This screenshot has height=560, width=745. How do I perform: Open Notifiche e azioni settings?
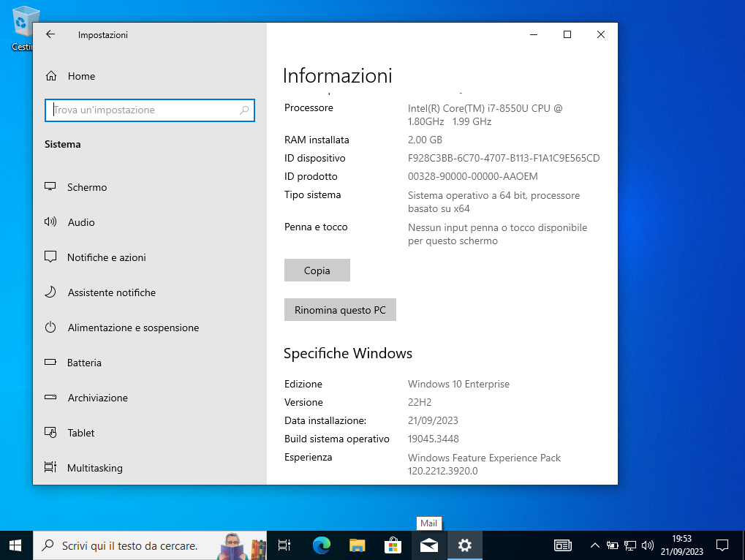pos(150,257)
